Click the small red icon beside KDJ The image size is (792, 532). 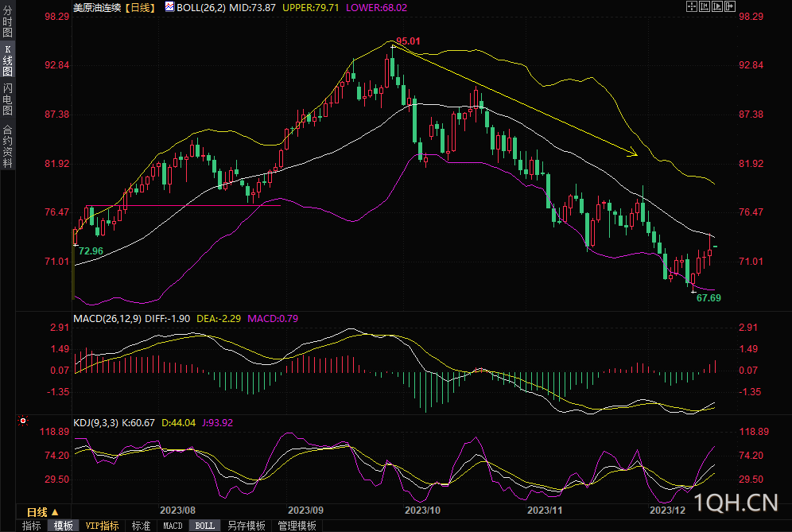tap(24, 421)
